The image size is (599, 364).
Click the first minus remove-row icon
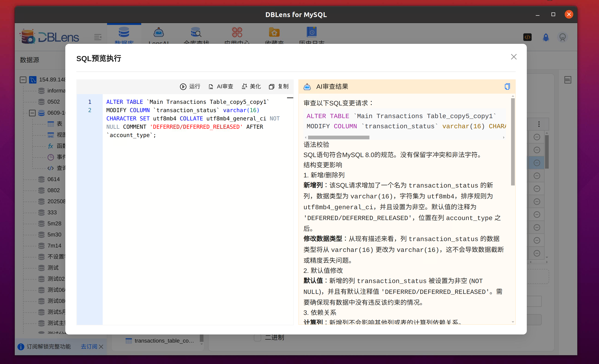coord(537,137)
